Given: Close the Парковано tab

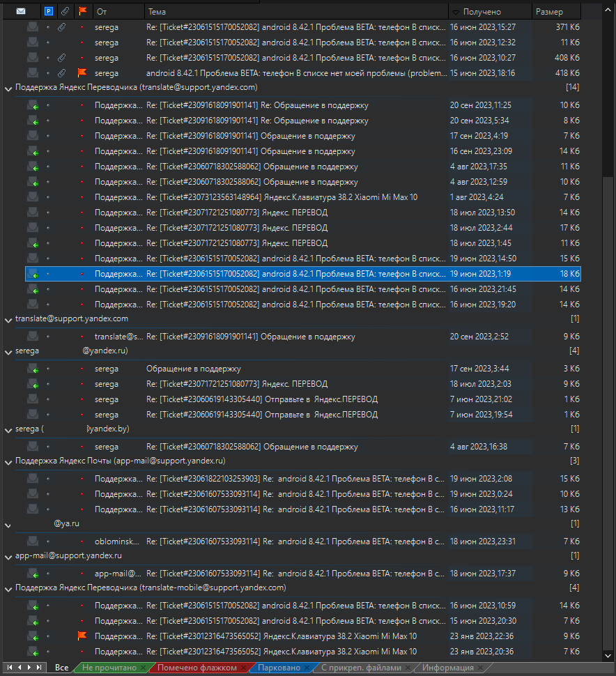Looking at the screenshot, I should [307, 668].
